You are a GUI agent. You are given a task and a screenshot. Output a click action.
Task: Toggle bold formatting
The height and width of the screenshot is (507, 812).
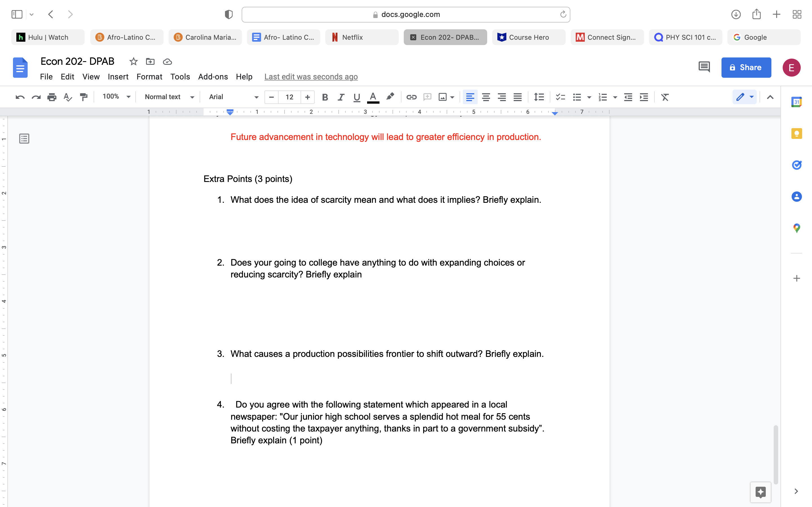pyautogui.click(x=325, y=97)
